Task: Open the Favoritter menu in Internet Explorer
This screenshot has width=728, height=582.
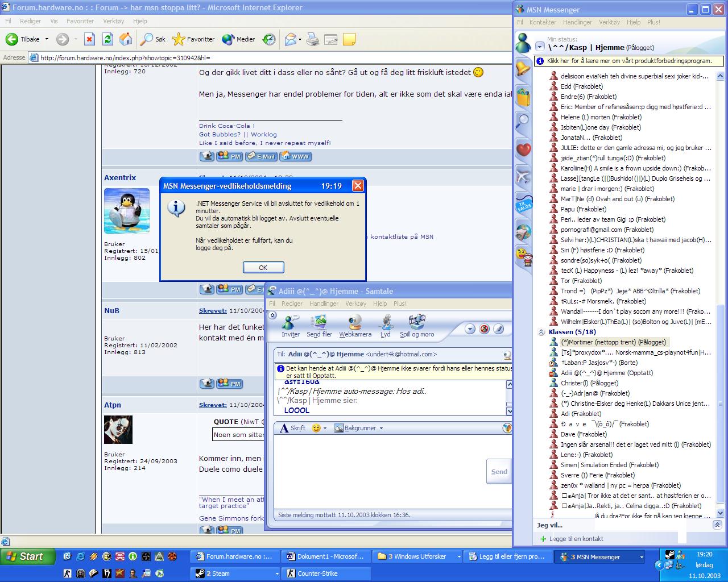Action: coord(80,21)
